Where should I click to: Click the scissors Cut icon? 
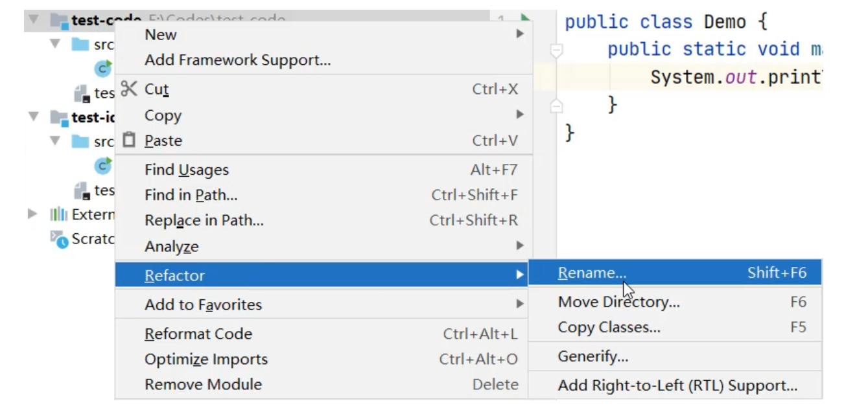pyautogui.click(x=129, y=89)
